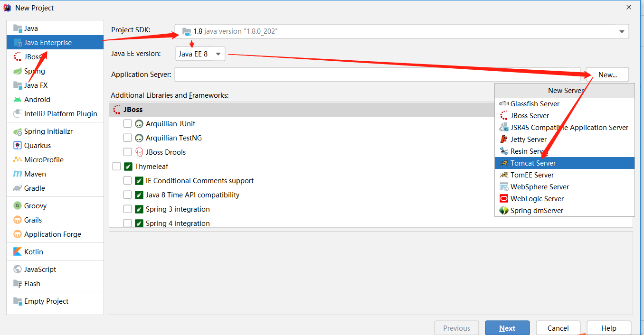This screenshot has height=335, width=644.
Task: Click the Thymeleaf label
Action: pos(152,167)
